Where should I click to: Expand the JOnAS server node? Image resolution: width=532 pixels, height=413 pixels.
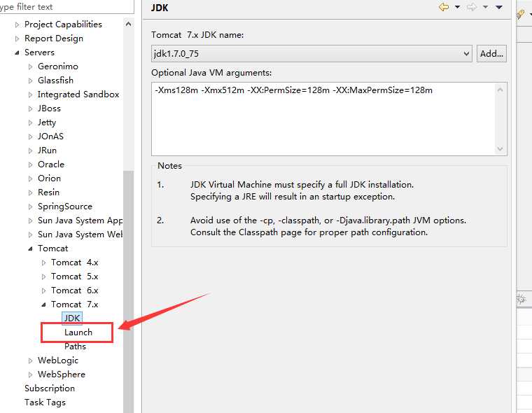(x=31, y=136)
